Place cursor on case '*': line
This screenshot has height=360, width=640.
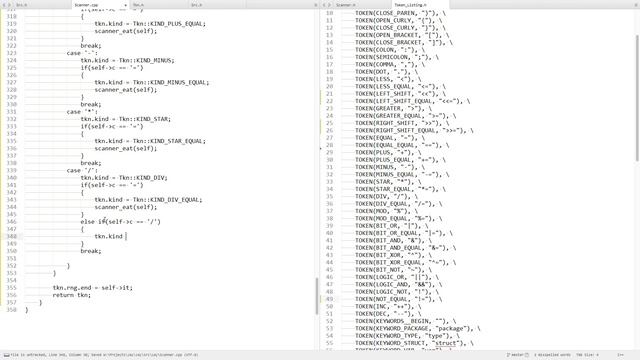82,112
